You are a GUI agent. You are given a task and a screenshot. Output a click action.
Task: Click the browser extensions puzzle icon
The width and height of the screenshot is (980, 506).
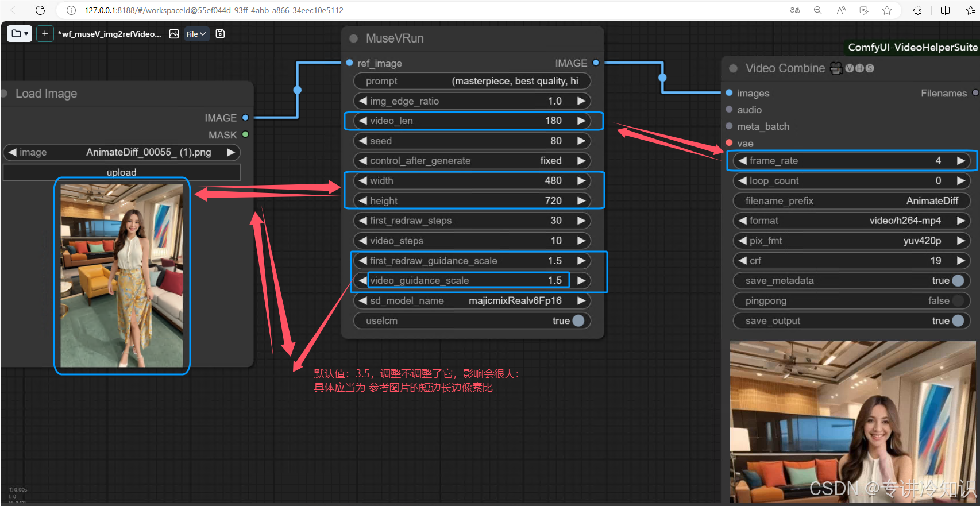(917, 10)
